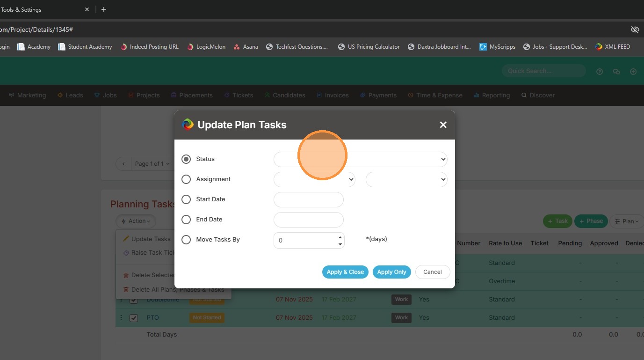Screen dimensions: 644x360
Task: Open the second Assignment dropdown
Action: [x=406, y=179]
